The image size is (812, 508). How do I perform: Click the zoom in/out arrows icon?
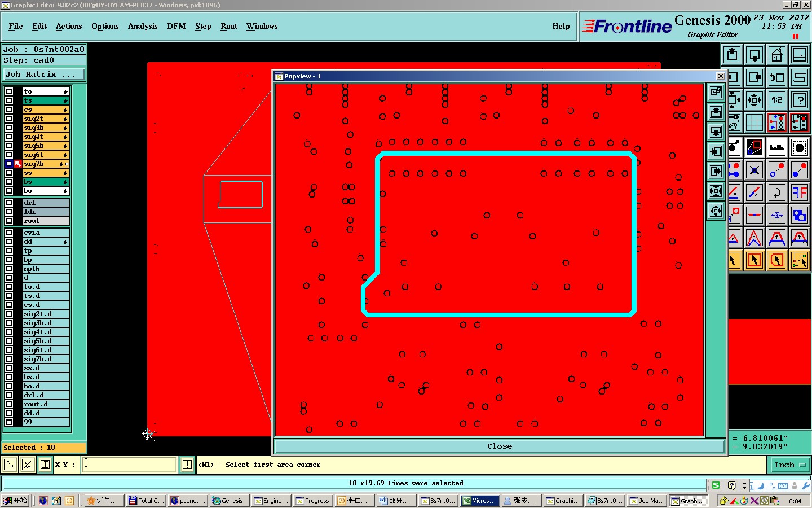[x=754, y=100]
